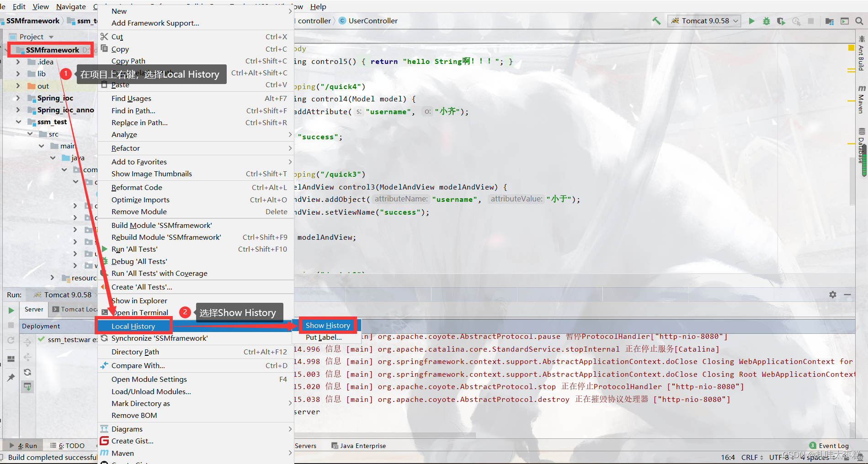Open the Event Log from status bar

829,446
